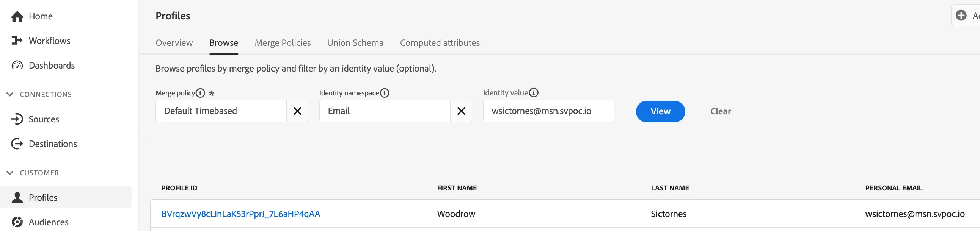Click the blue View button
The image size is (980, 231).
coord(660,111)
